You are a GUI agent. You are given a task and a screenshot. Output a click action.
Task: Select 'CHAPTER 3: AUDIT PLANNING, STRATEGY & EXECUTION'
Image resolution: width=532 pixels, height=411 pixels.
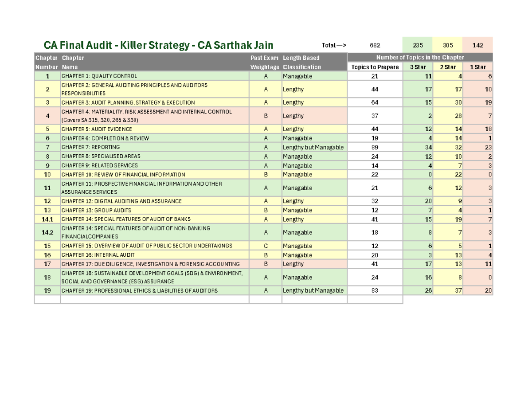tap(155, 102)
